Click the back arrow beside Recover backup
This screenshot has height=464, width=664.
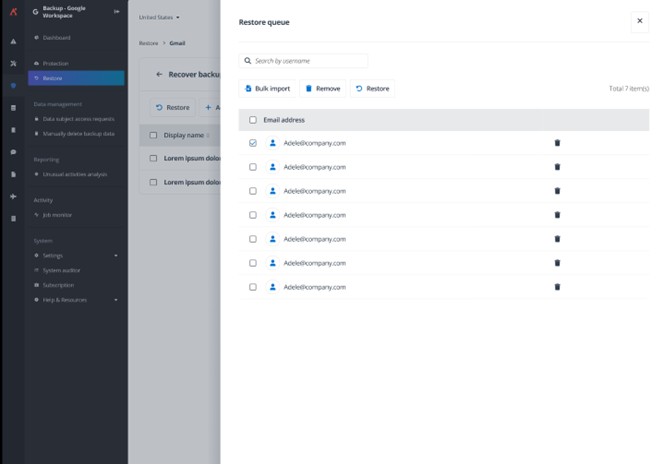click(x=159, y=75)
